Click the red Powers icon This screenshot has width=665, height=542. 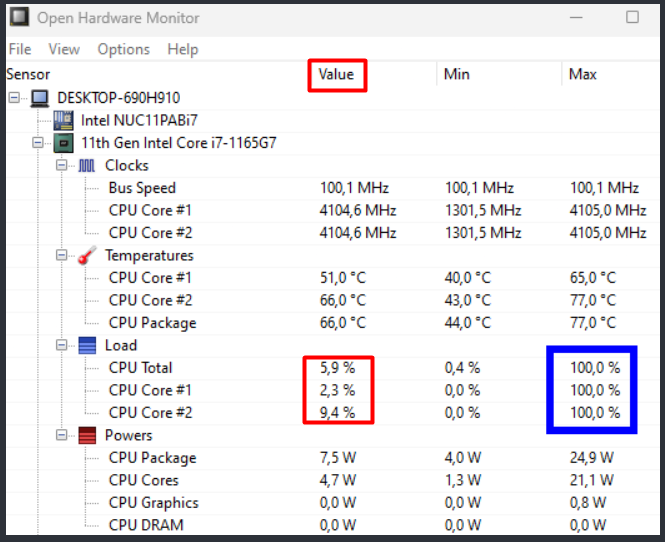pyautogui.click(x=87, y=436)
